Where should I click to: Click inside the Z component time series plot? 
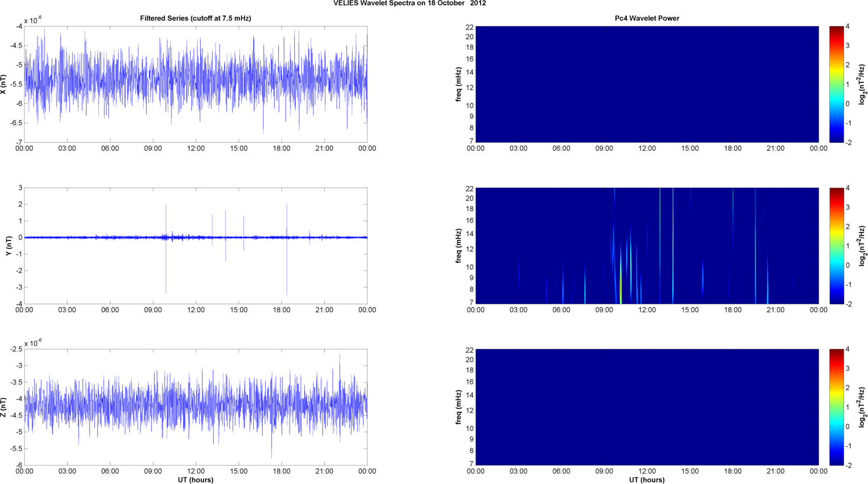point(195,407)
